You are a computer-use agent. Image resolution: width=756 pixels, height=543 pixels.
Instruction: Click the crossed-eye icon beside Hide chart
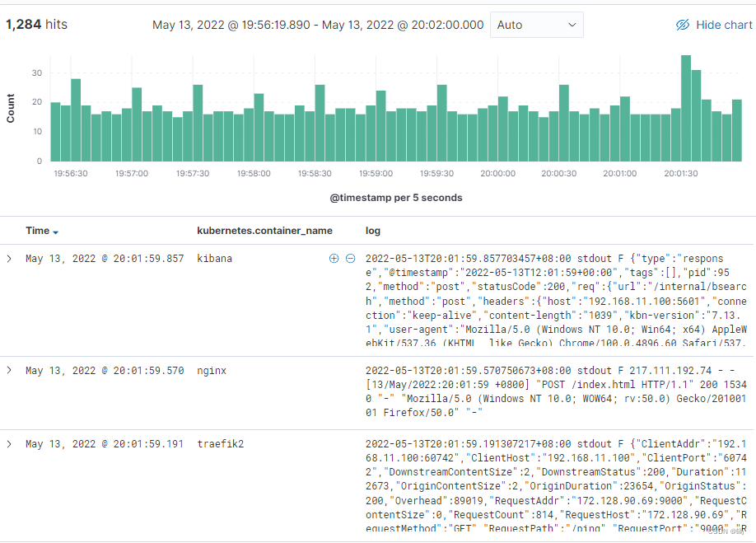[683, 25]
